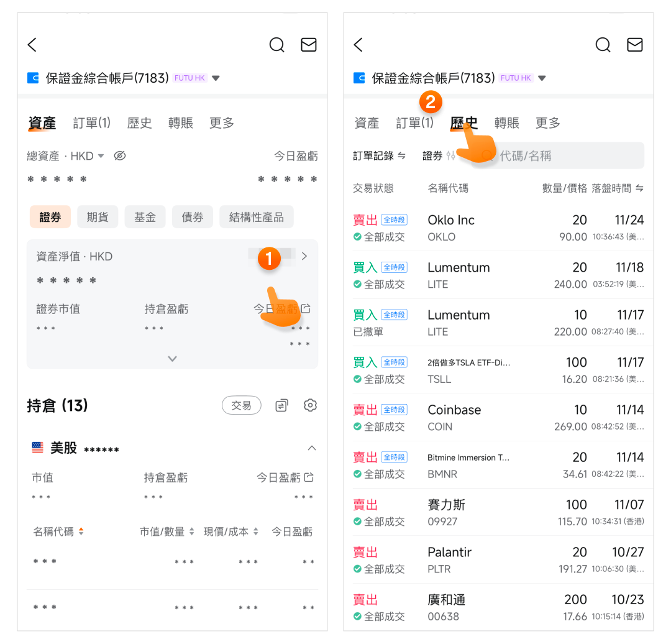671x644 pixels.
Task: Open holdings settings gear icon
Action: point(310,405)
